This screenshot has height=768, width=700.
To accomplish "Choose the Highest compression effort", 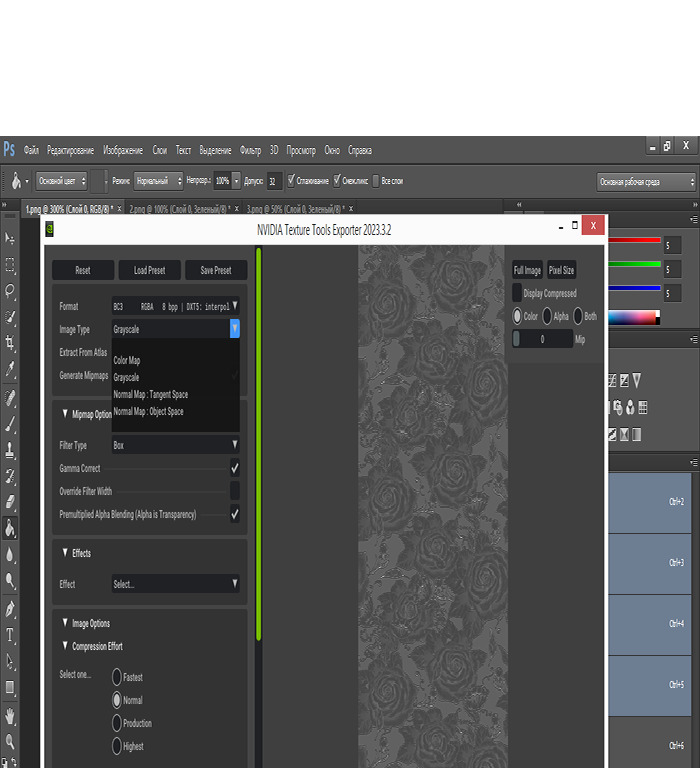I will [117, 746].
